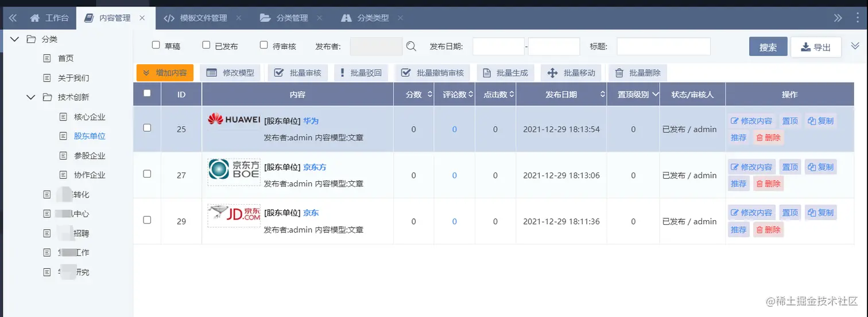Image resolution: width=868 pixels, height=317 pixels.
Task: Open the 华为 article title link
Action: coord(311,121)
